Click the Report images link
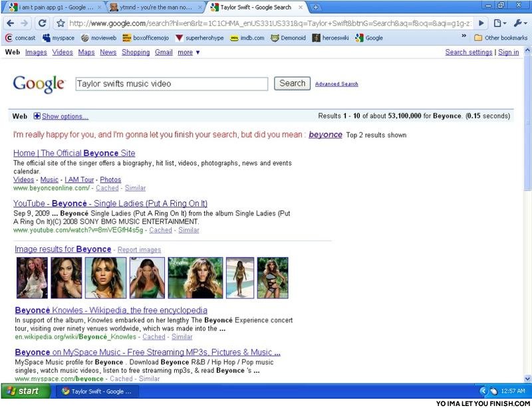 click(139, 250)
